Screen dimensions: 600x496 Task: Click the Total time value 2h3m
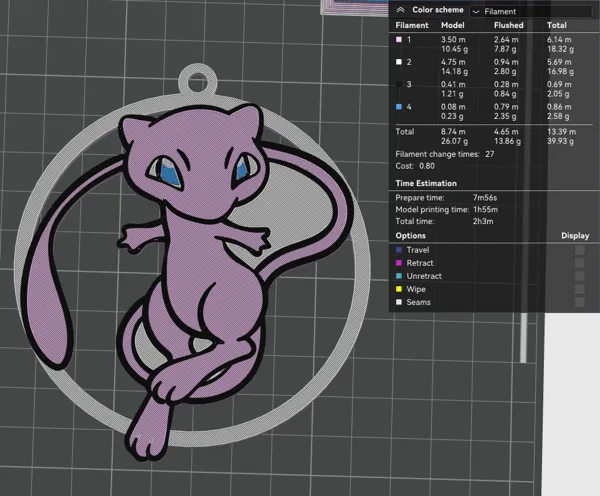[x=483, y=221]
